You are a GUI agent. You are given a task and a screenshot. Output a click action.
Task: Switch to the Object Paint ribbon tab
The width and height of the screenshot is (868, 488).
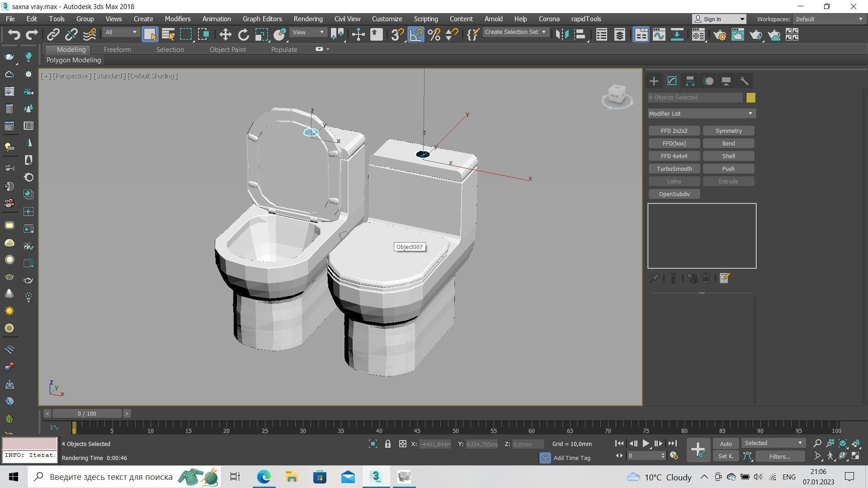click(x=227, y=50)
